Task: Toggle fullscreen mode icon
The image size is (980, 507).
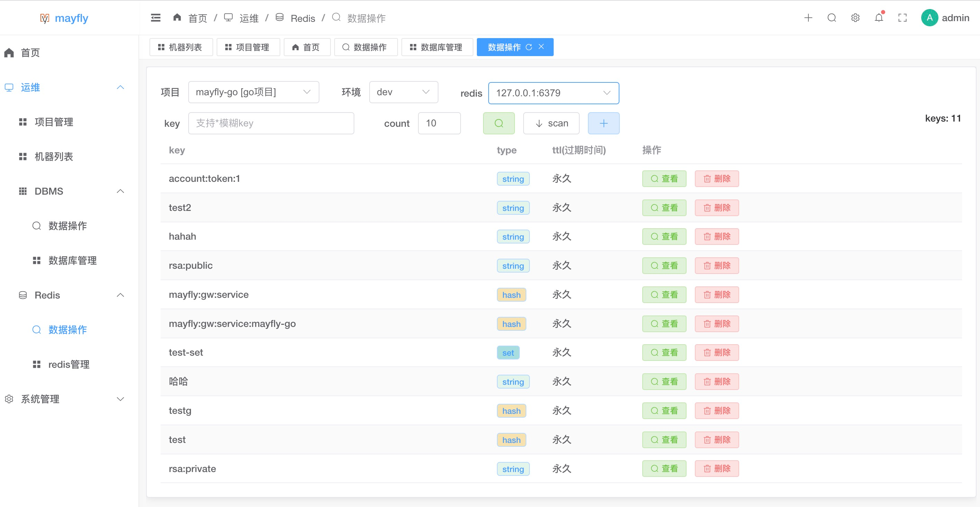Action: (x=902, y=18)
